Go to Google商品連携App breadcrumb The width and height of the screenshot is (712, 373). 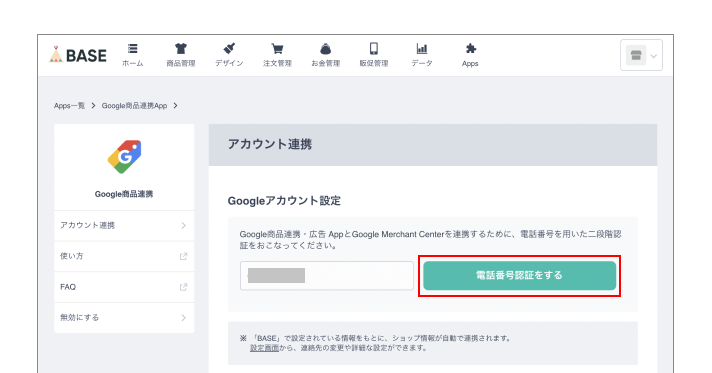[134, 105]
